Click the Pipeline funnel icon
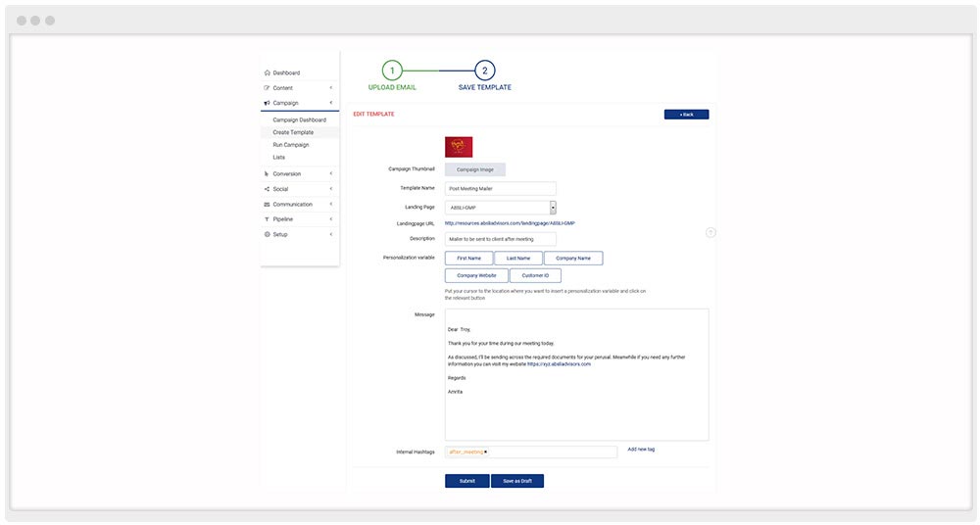980x525 pixels. (267, 219)
